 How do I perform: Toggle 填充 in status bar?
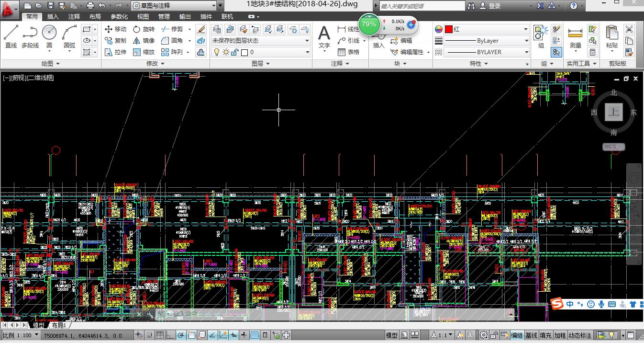click(x=545, y=335)
